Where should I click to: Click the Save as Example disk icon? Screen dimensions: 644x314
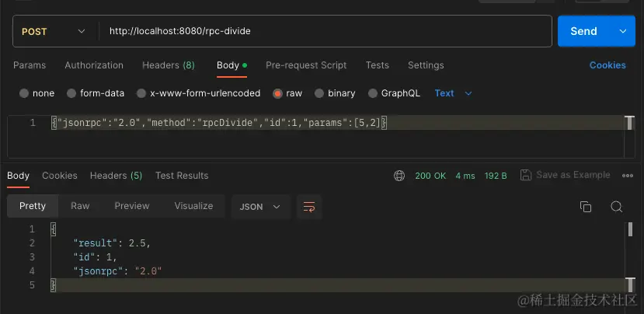coord(526,175)
